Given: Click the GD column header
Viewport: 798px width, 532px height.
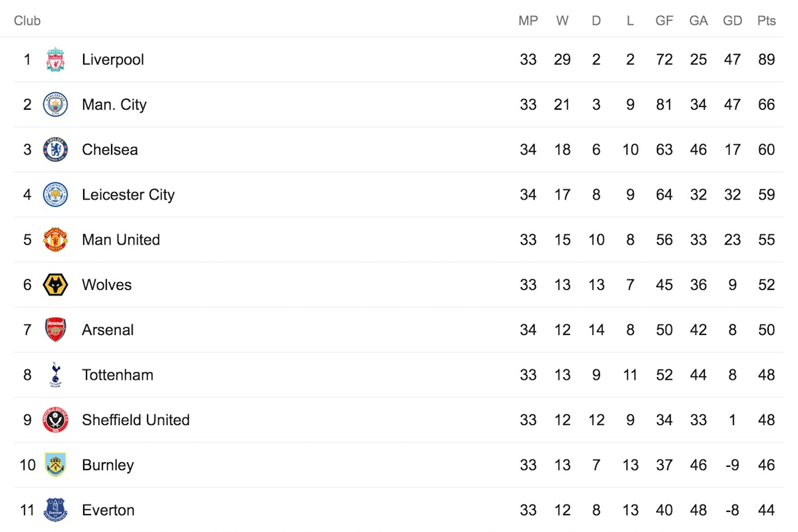Looking at the screenshot, I should pos(732,21).
